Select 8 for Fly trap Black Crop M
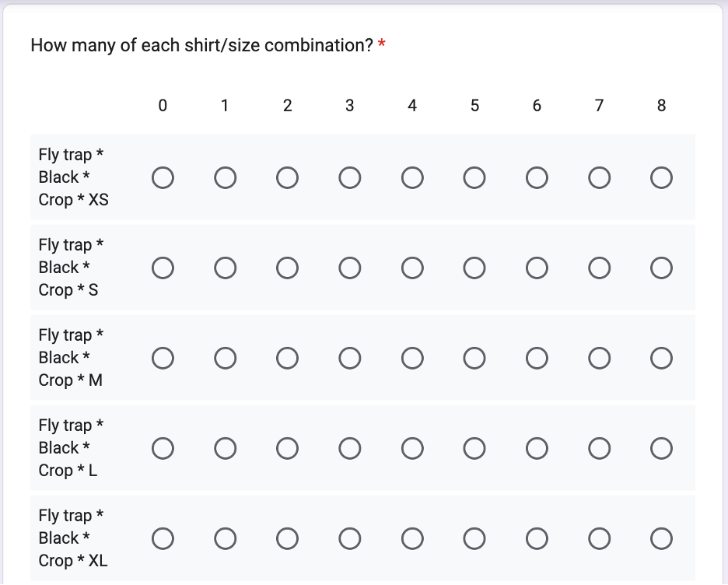Screen dimensions: 728x585 click(x=661, y=359)
